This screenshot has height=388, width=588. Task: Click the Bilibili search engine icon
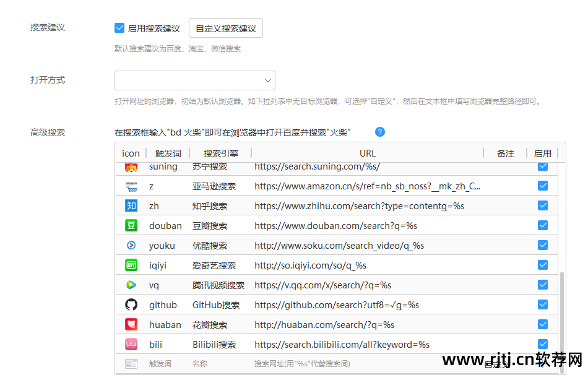(131, 344)
